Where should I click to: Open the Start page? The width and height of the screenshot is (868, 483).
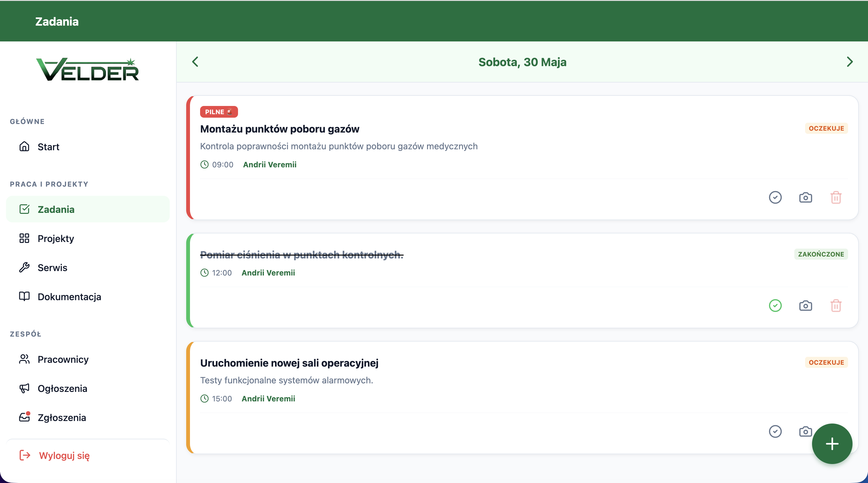88,147
